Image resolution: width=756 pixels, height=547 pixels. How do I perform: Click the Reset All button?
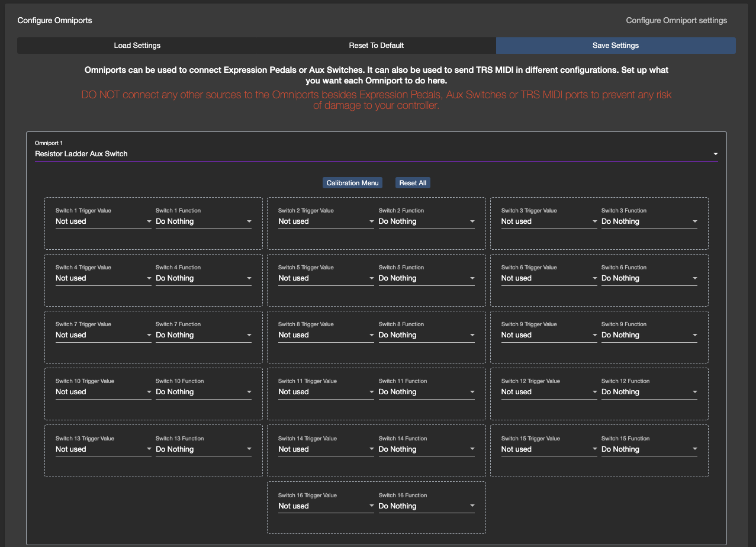(x=413, y=183)
